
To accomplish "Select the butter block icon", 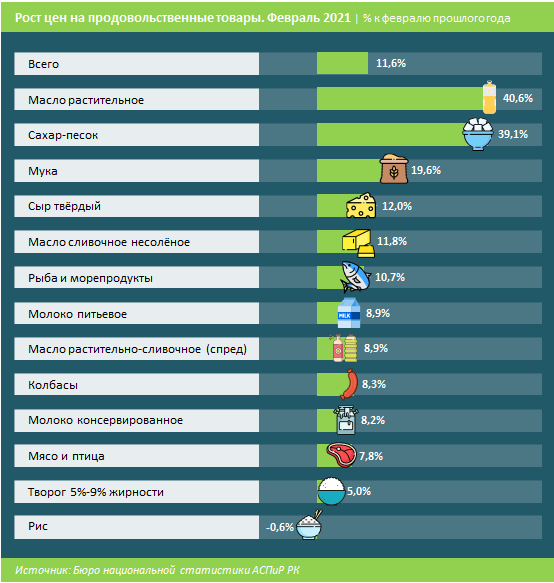I will coord(358,243).
